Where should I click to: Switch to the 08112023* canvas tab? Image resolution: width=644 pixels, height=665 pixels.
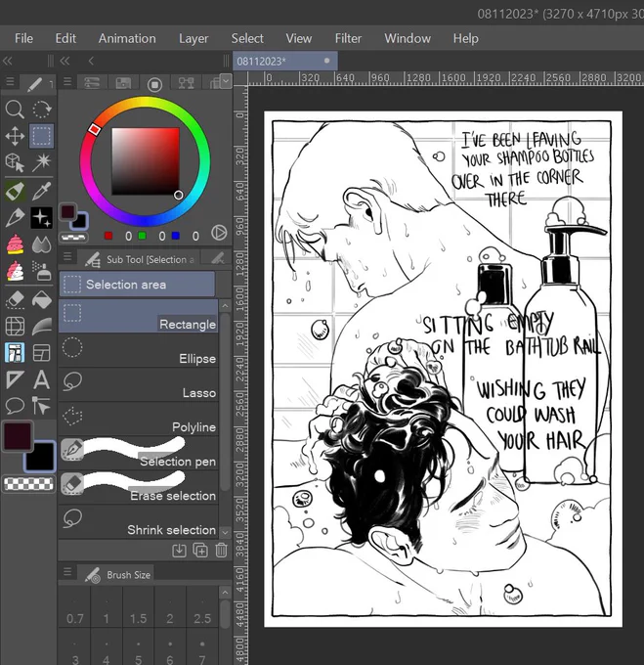click(x=285, y=61)
